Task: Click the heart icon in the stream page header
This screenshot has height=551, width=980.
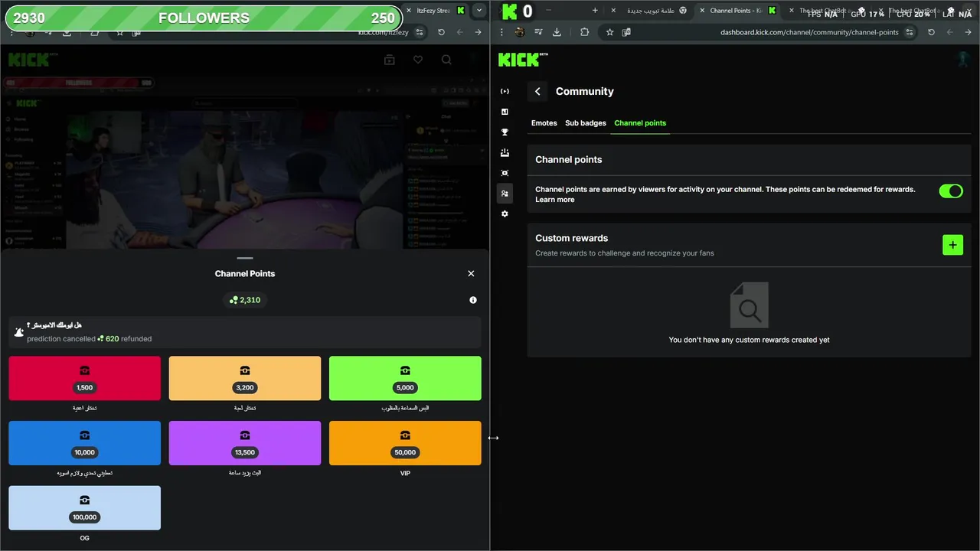Action: click(x=418, y=60)
